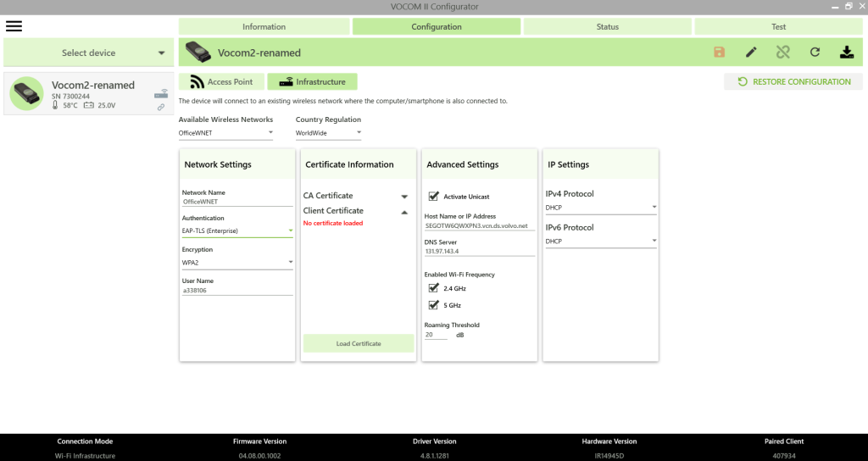
Task: Click the pencil edit icon
Action: pos(751,52)
